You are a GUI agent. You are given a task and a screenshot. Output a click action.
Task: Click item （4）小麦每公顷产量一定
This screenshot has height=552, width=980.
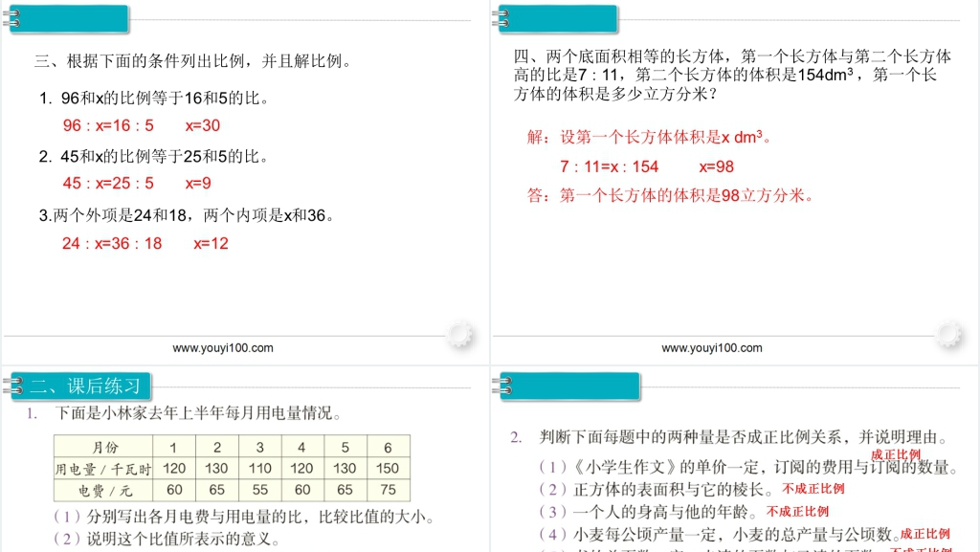[x=719, y=535]
